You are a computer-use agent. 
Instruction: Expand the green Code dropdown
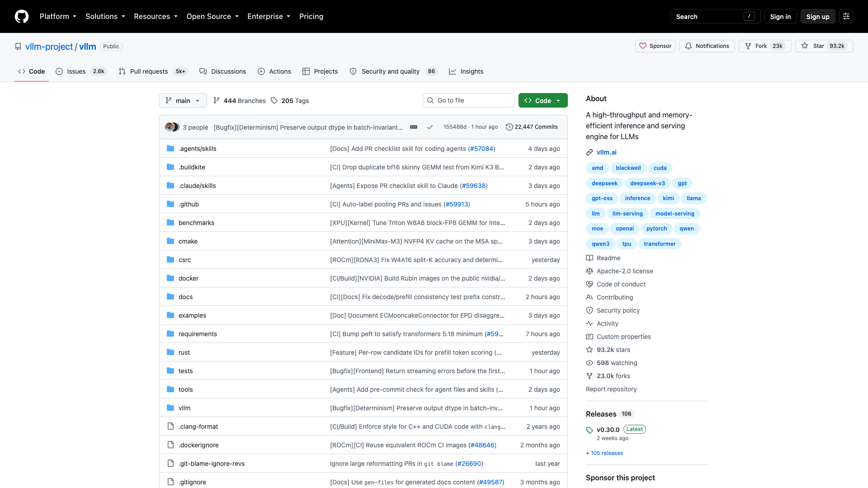[543, 100]
